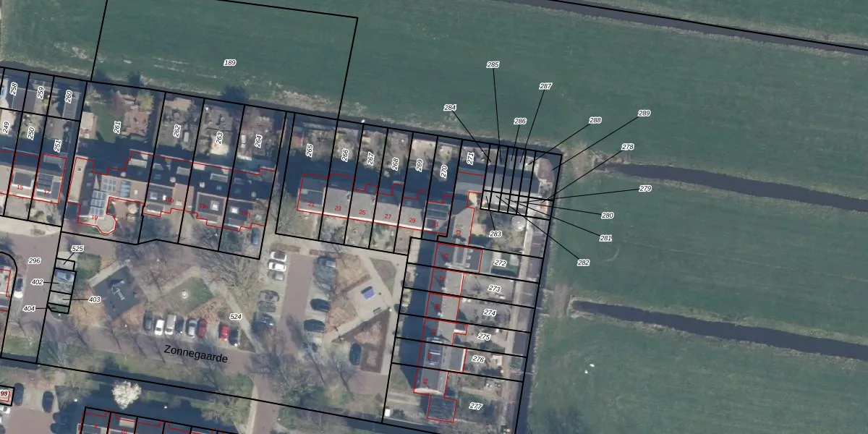Click parcel number 296
Image resolution: width=868 pixels, height=434 pixels.
click(x=34, y=260)
